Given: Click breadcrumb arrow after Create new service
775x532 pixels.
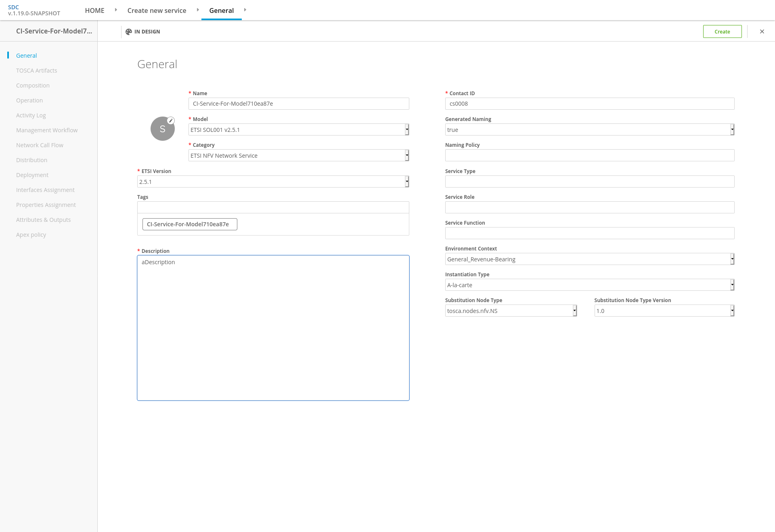Looking at the screenshot, I should tap(198, 10).
